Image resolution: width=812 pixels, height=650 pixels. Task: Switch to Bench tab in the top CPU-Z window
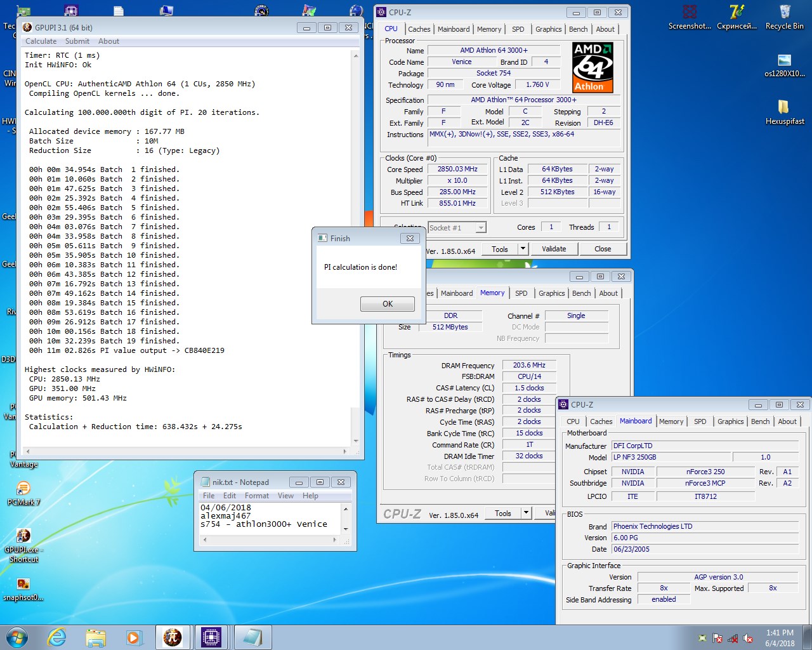[x=578, y=29]
